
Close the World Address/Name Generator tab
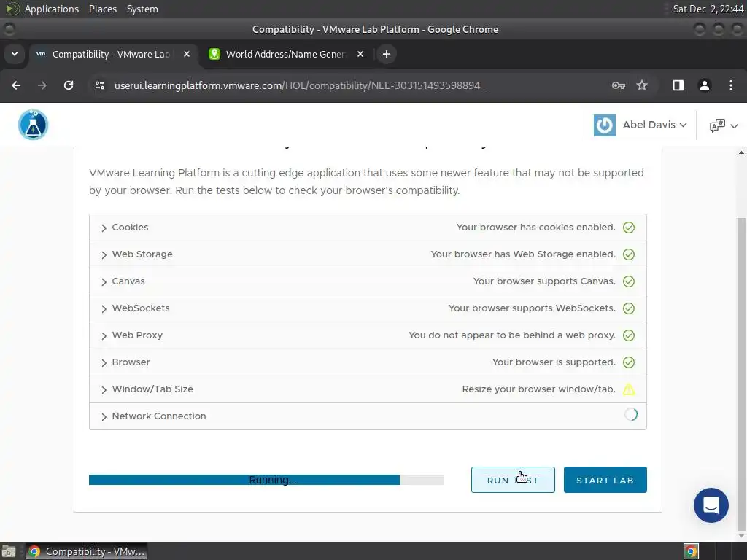[360, 54]
